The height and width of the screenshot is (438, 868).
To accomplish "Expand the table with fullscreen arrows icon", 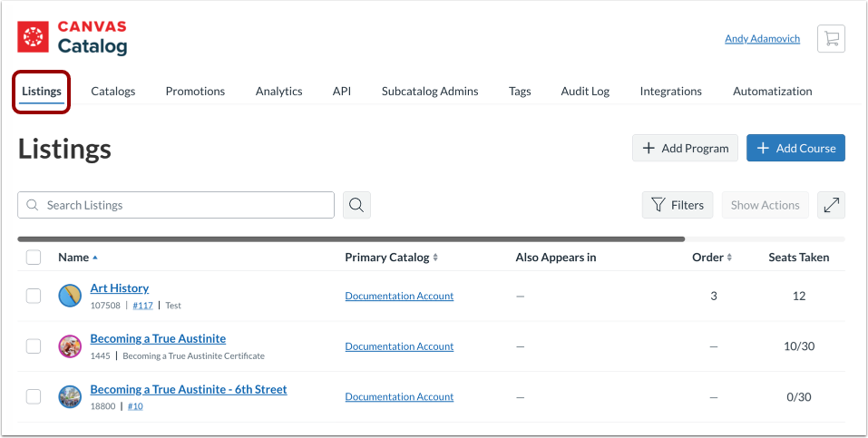I will (x=831, y=205).
